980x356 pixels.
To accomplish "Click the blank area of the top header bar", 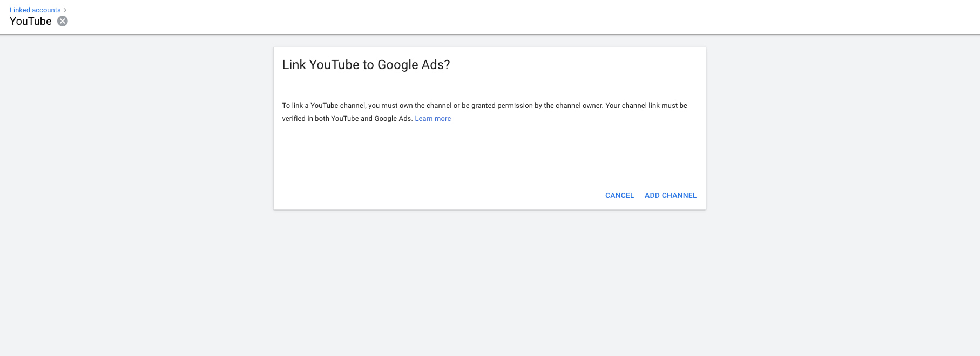I will click(486, 17).
